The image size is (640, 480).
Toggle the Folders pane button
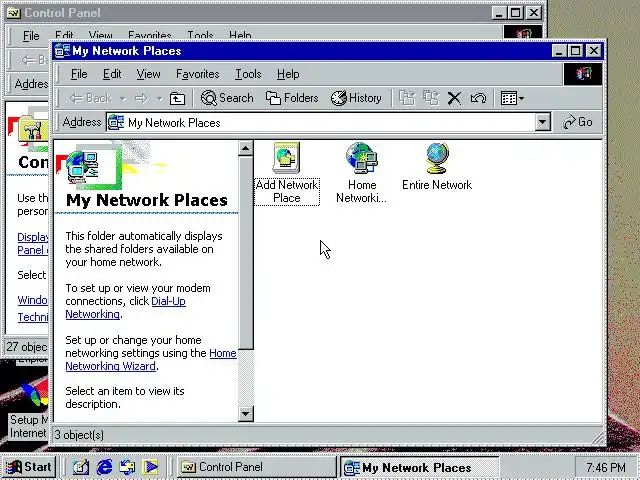[292, 98]
